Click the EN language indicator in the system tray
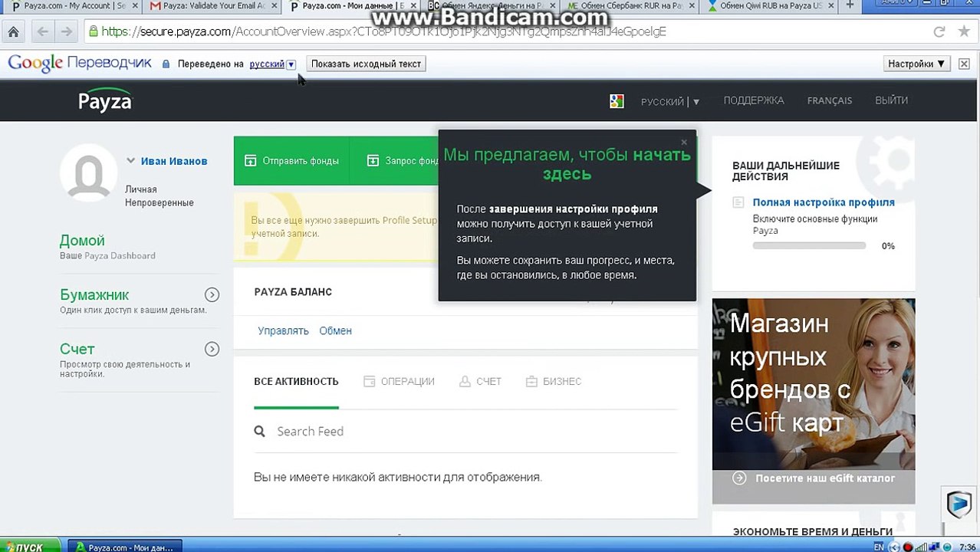Screen dimensions: 980x552 [x=879, y=547]
